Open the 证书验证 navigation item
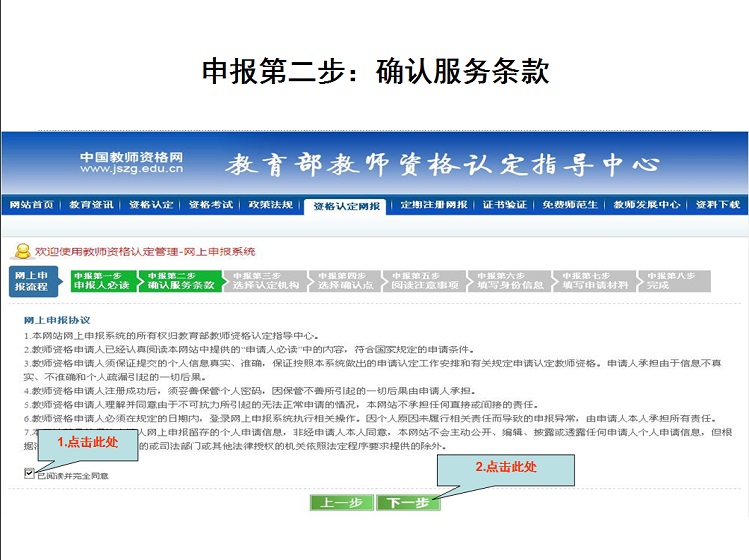 point(504,205)
